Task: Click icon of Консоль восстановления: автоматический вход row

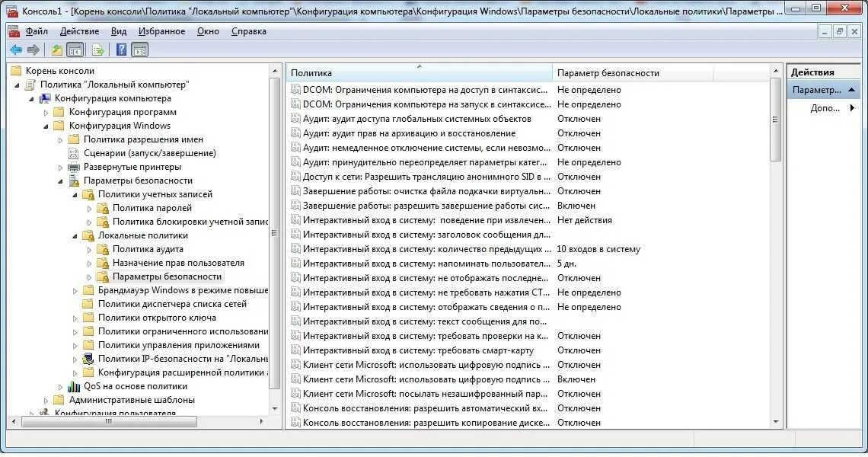Action: (x=295, y=407)
